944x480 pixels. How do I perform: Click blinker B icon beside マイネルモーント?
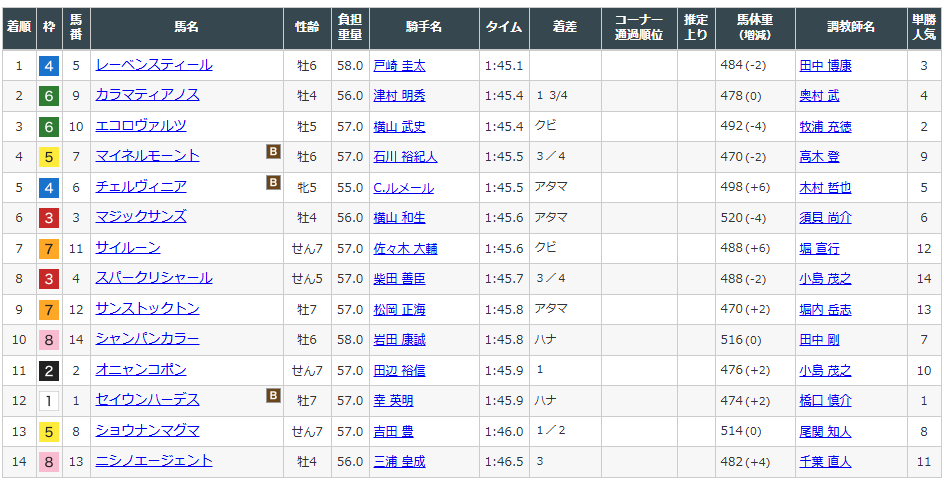pyautogui.click(x=272, y=152)
